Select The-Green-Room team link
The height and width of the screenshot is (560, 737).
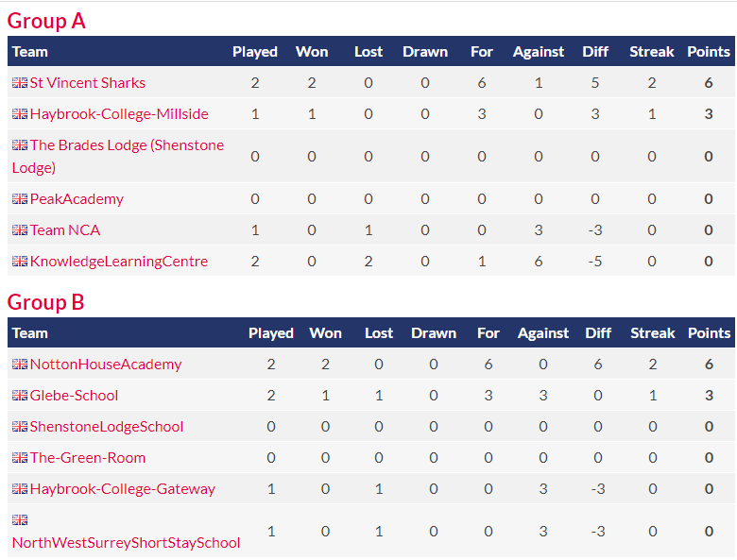pos(88,458)
